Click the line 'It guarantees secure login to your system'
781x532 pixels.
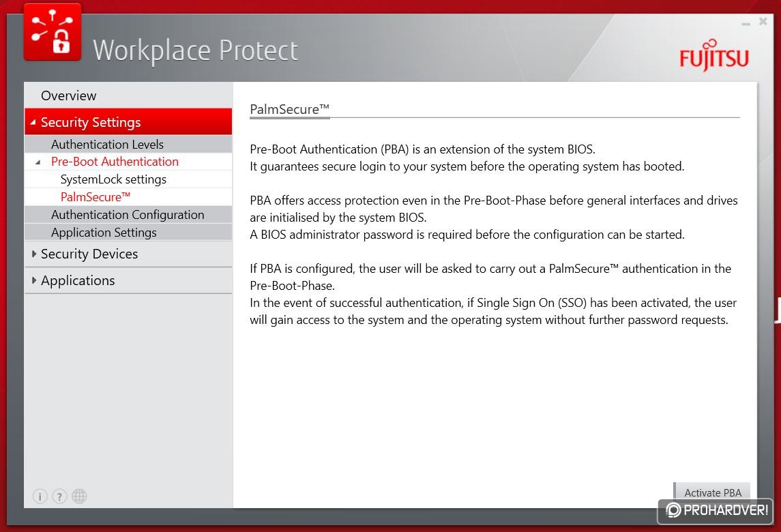(x=467, y=166)
